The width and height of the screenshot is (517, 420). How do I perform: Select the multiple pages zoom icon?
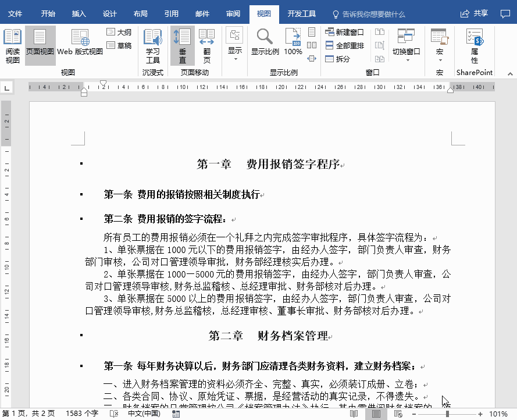tap(312, 45)
